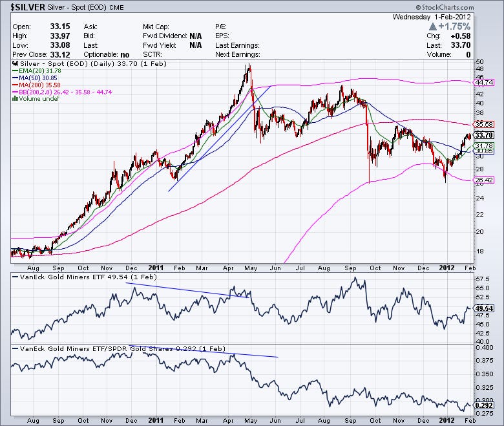This screenshot has width=504, height=426.
Task: Click the Prev Close value 33.12
Action: click(60, 55)
